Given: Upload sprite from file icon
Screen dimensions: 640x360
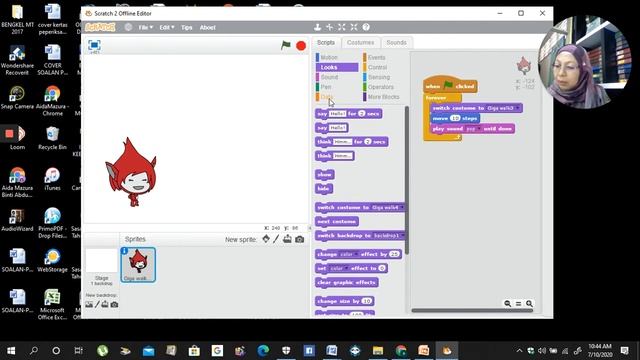Looking at the screenshot, I should pos(287,239).
